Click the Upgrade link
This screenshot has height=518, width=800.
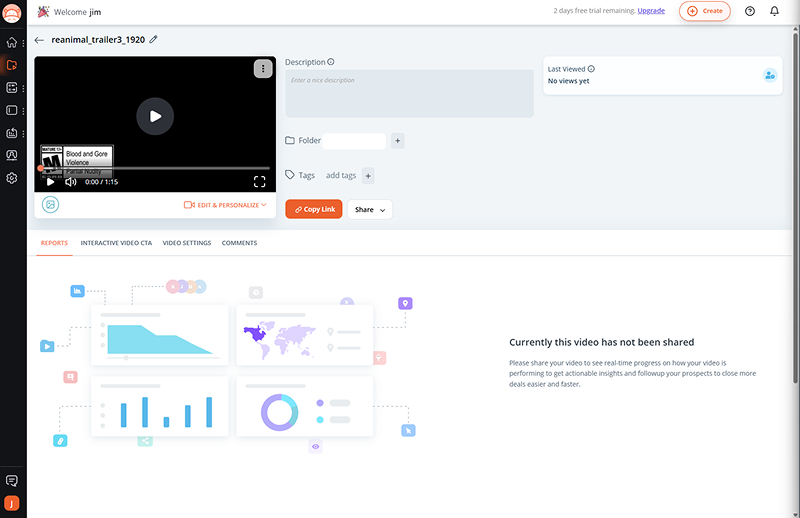coord(651,11)
